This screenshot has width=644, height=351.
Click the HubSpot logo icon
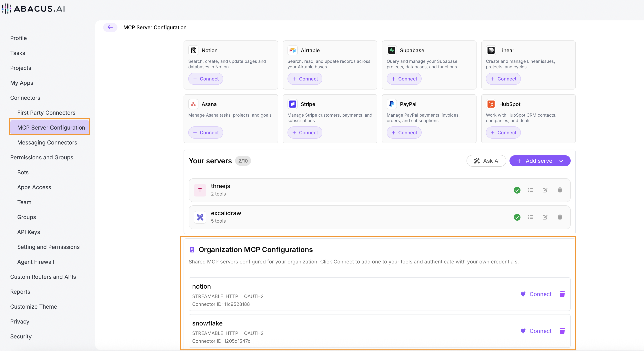491,104
